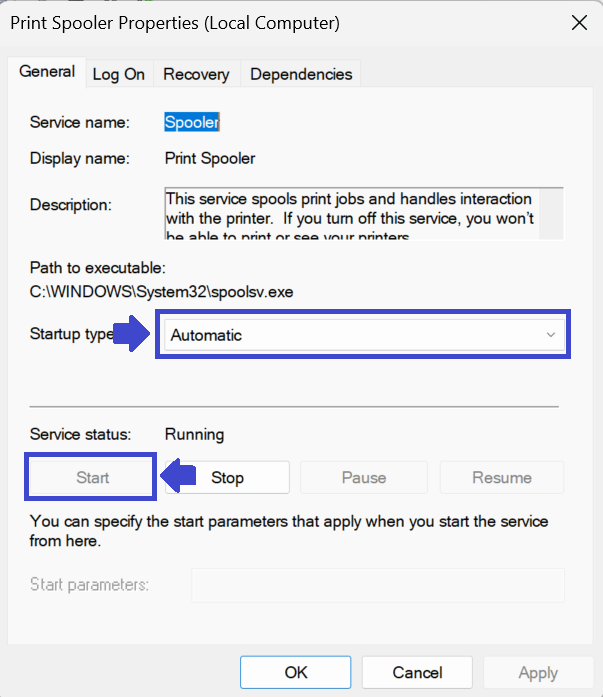Click the Pause service button
Viewport: 603px width, 697px height.
point(364,478)
